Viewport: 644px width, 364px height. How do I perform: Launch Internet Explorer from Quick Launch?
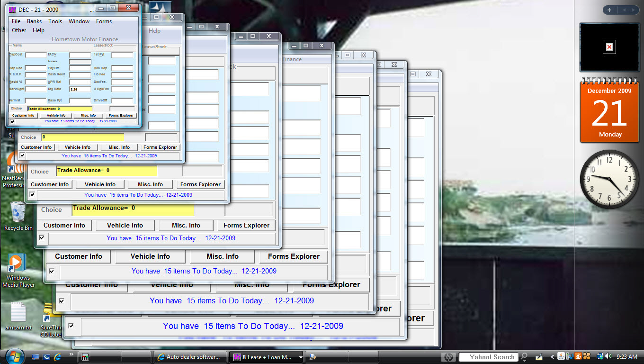click(x=57, y=356)
